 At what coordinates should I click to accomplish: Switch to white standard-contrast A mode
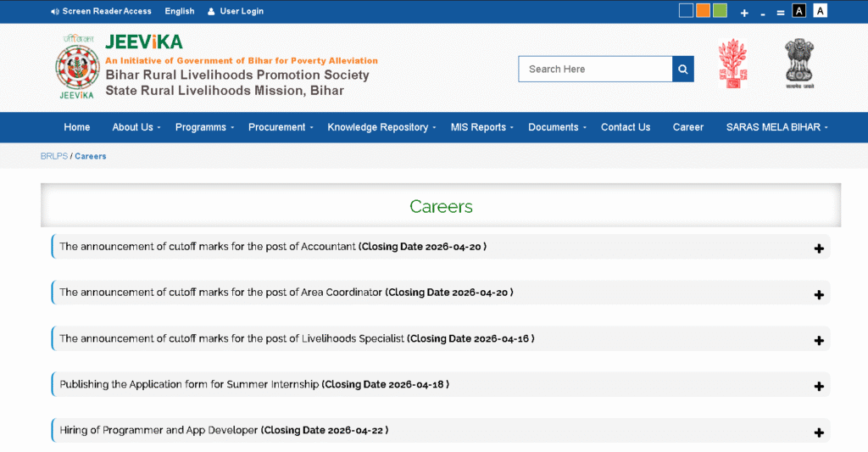(x=820, y=11)
